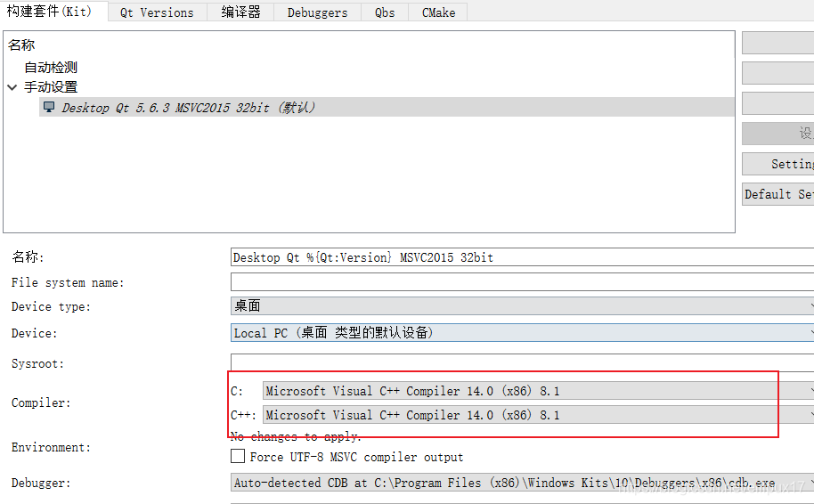Screen dimensions: 814x504
Task: Select the 自动检测 tree item
Action: click(x=51, y=67)
